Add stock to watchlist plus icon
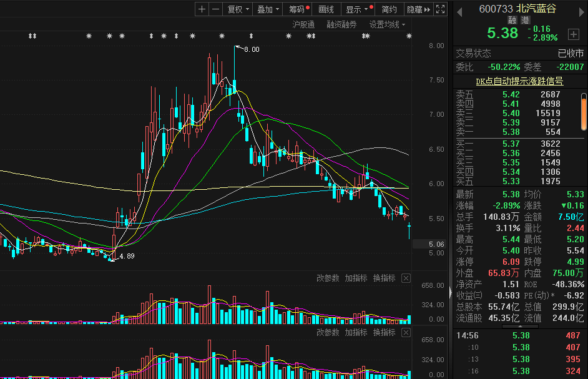 point(574,34)
